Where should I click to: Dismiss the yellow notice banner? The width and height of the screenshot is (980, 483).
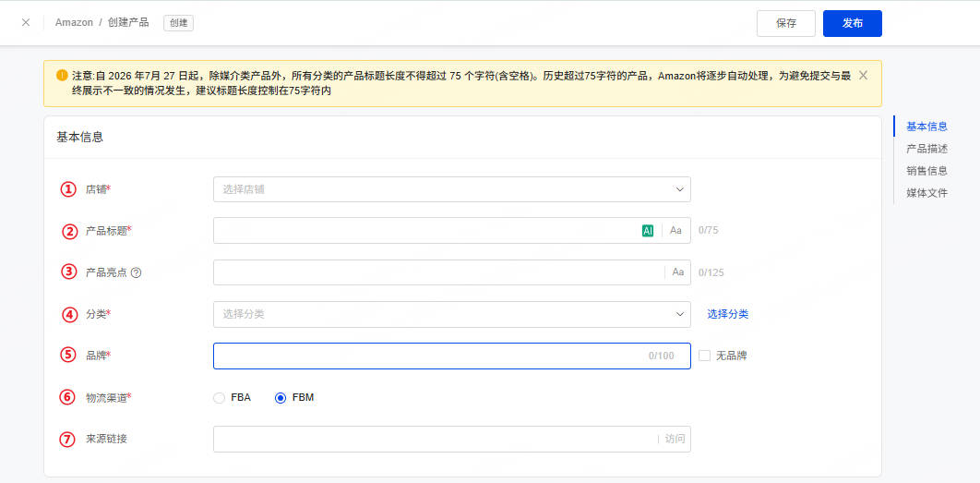863,75
